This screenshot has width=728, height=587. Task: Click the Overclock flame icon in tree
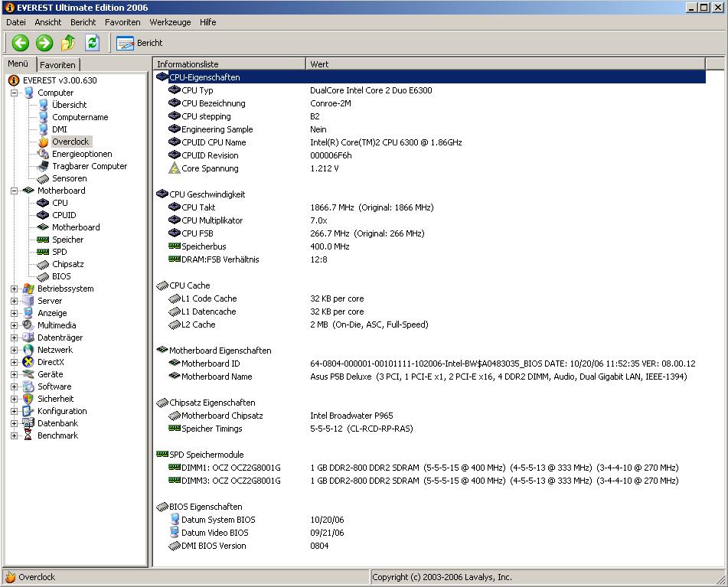43,142
